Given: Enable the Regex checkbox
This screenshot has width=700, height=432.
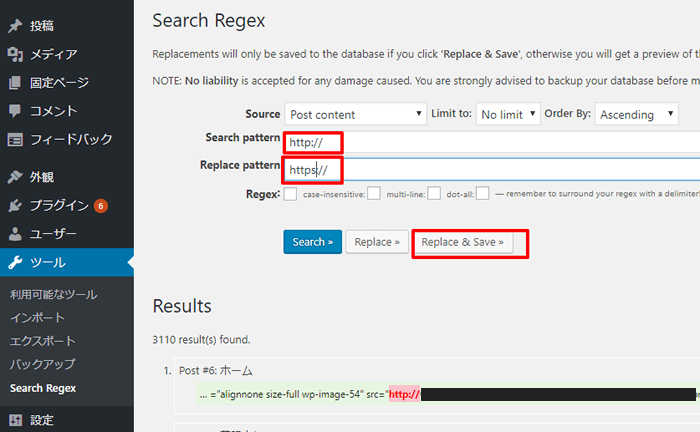Looking at the screenshot, I should (291, 194).
